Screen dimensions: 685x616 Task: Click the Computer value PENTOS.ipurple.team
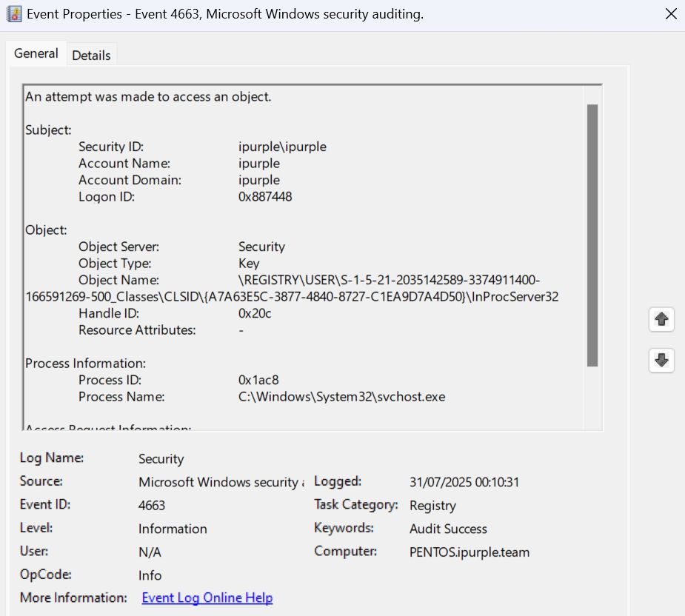tap(469, 552)
